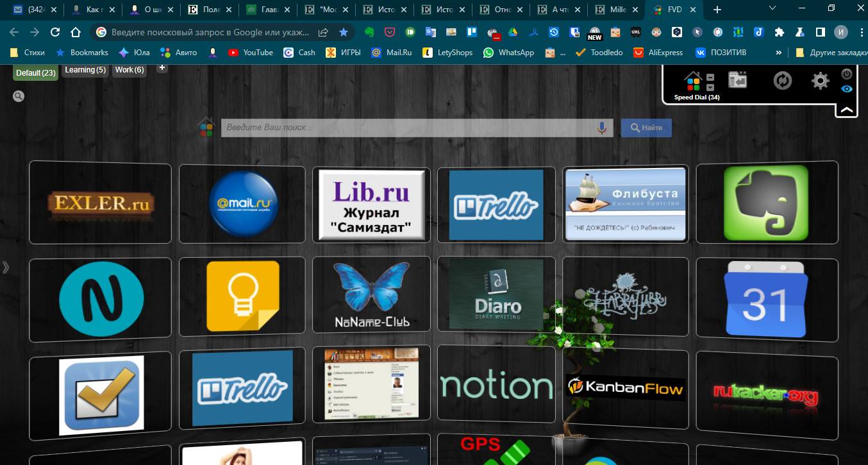Click the sync arrows icon in panel
This screenshot has height=465, width=868.
[x=782, y=81]
